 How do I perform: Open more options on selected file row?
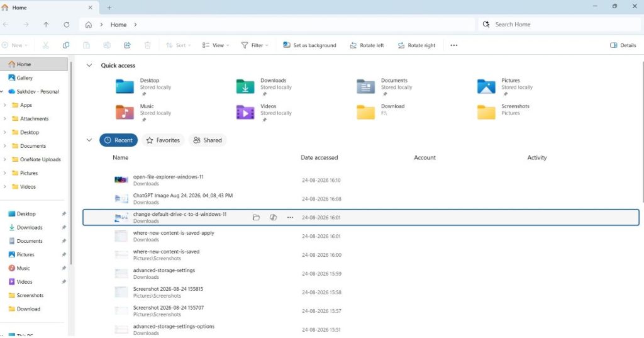tap(290, 218)
